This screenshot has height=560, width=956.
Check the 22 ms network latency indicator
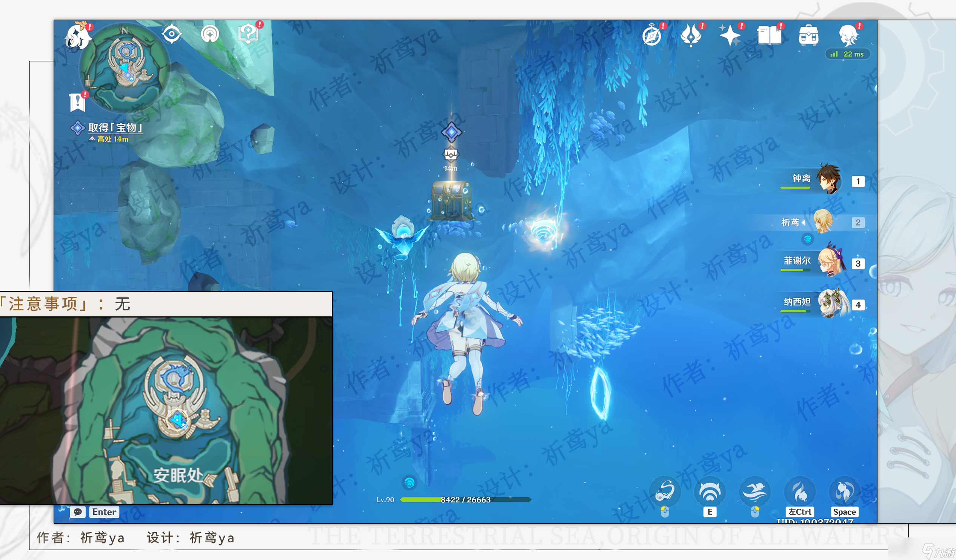pos(848,54)
